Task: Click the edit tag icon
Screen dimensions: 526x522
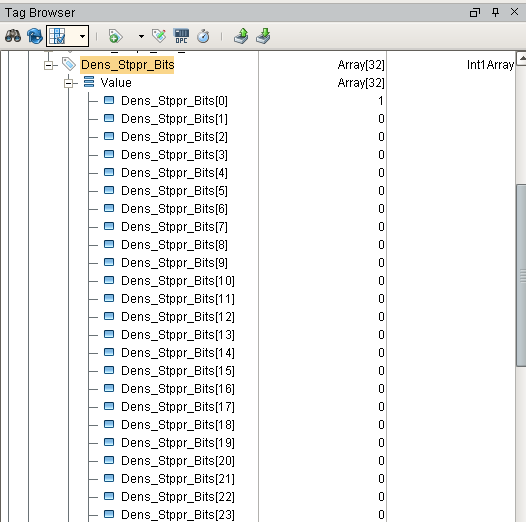Action: [x=159, y=36]
